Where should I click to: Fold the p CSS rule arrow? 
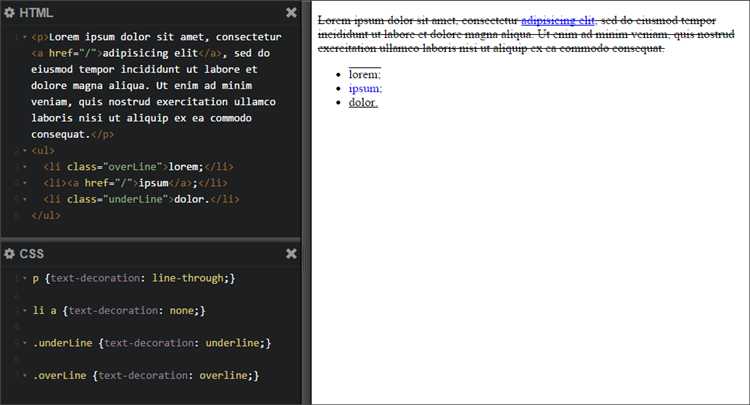tap(25, 278)
